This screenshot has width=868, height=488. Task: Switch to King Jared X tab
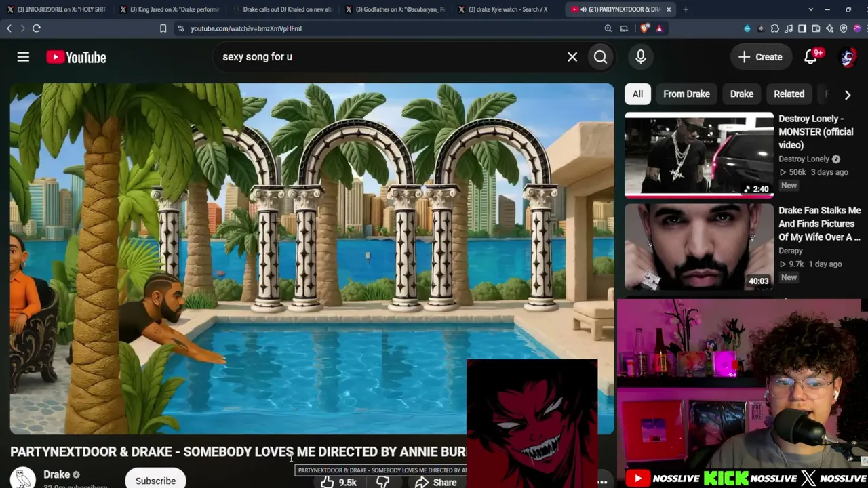click(x=170, y=9)
